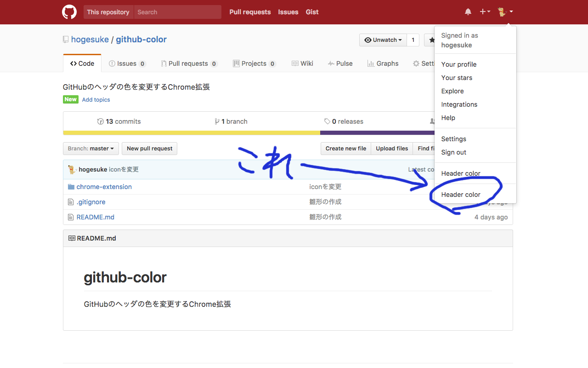Open the 1 branch link
588x368 pixels.
click(231, 121)
